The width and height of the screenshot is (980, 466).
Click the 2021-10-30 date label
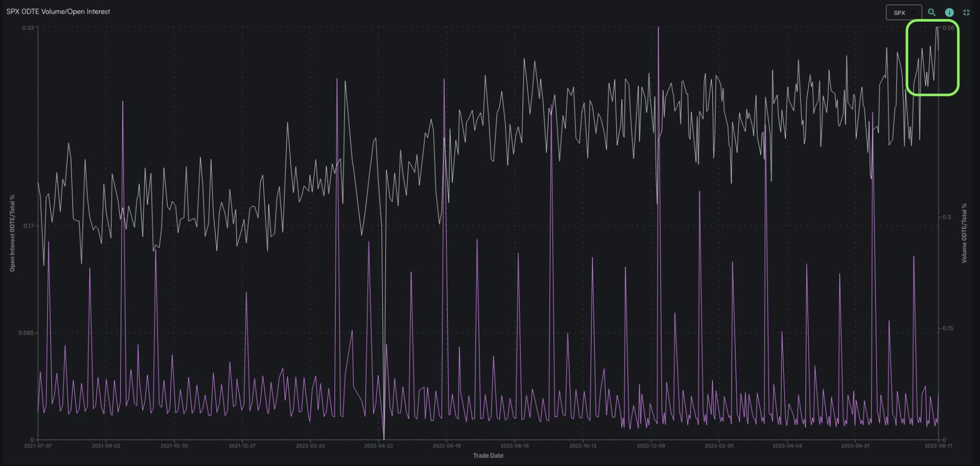point(174,445)
